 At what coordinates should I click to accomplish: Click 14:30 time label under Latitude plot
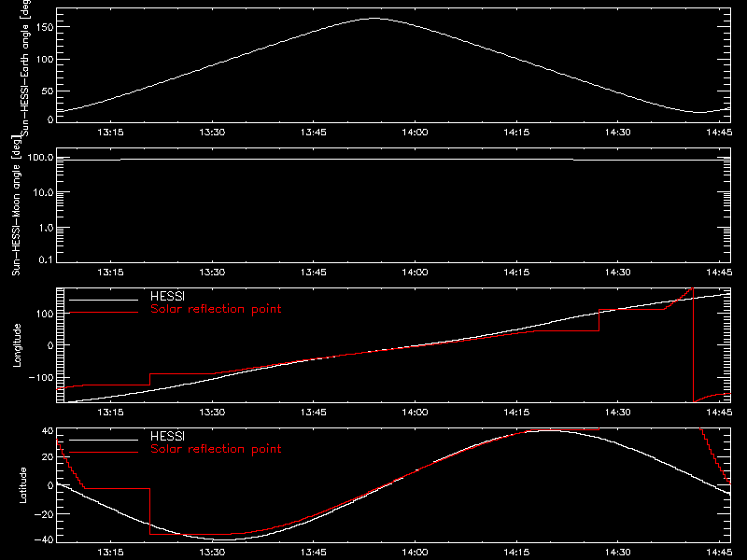click(618, 553)
